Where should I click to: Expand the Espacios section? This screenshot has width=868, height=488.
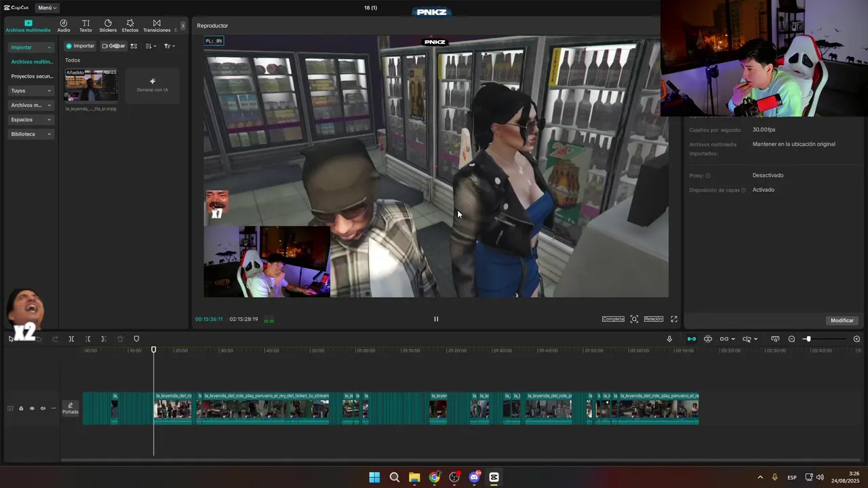[x=31, y=119]
